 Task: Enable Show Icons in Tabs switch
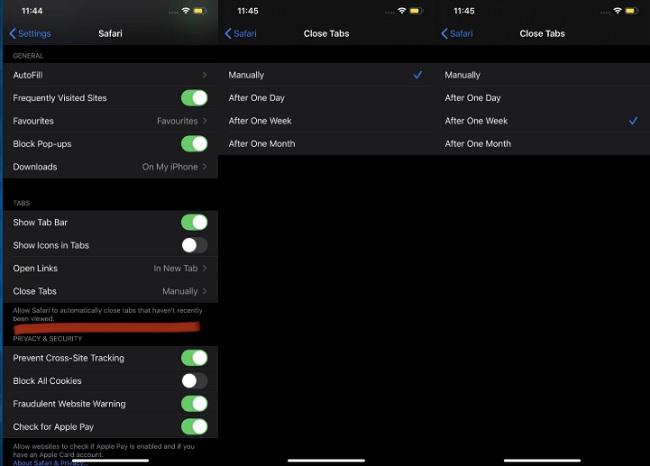point(194,245)
